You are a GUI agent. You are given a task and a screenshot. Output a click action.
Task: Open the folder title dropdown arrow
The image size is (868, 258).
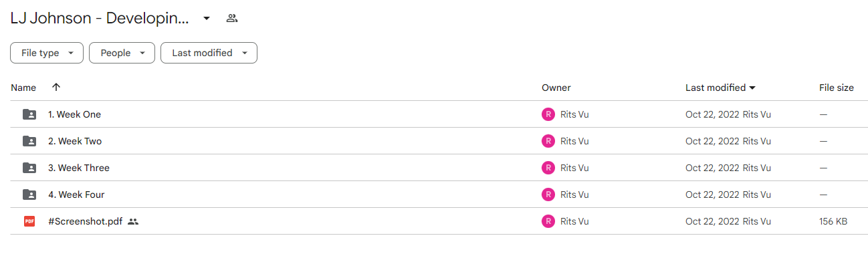[207, 18]
